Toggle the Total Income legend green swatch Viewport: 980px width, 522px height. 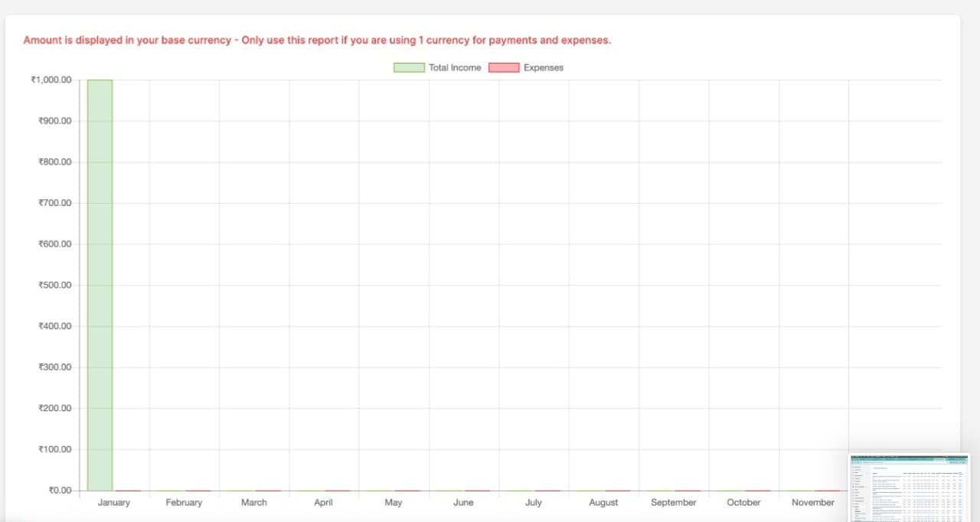coord(409,67)
